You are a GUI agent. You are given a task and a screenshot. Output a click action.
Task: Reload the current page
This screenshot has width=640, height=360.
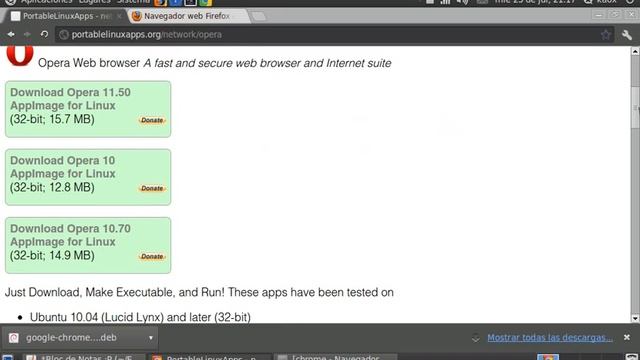[44, 35]
